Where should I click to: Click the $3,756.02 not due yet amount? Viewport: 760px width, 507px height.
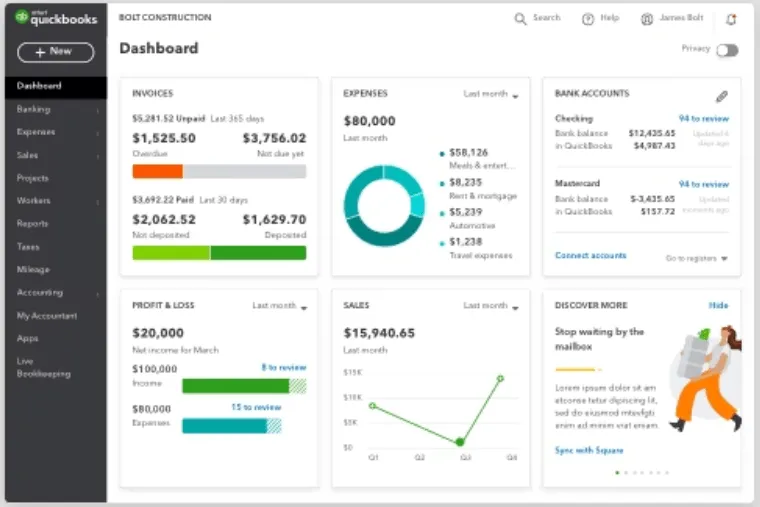[x=274, y=138]
